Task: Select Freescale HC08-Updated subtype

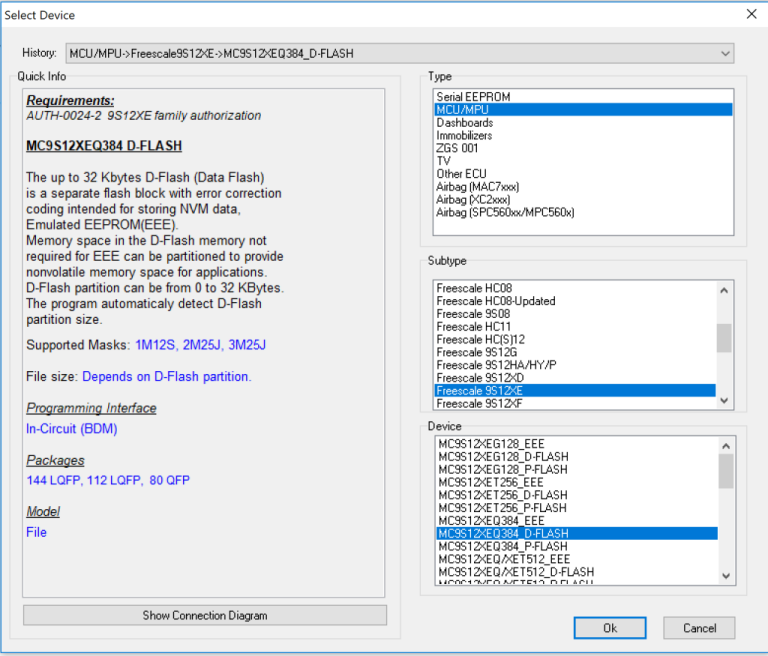Action: (x=575, y=301)
